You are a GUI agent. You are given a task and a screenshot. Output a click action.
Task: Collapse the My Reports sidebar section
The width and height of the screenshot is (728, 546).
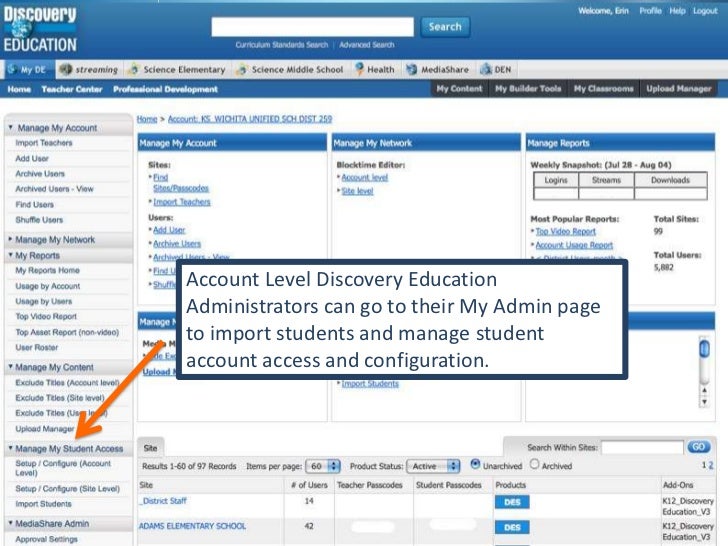pos(10,255)
